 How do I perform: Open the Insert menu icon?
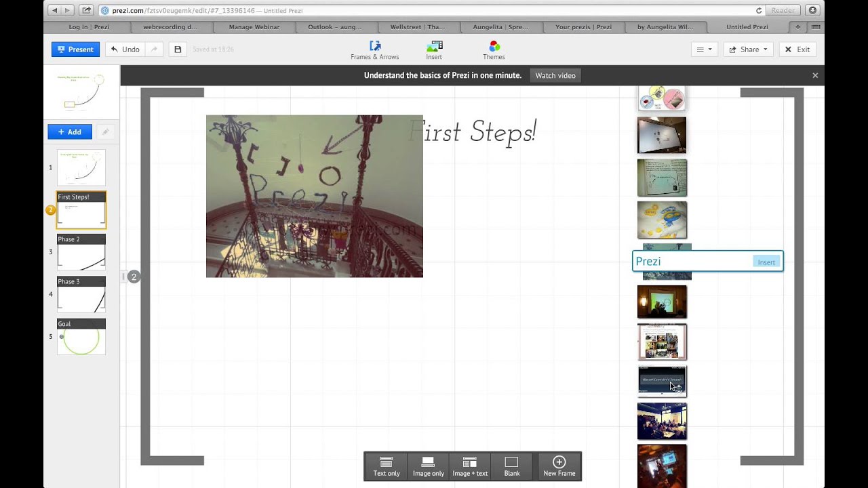[434, 50]
